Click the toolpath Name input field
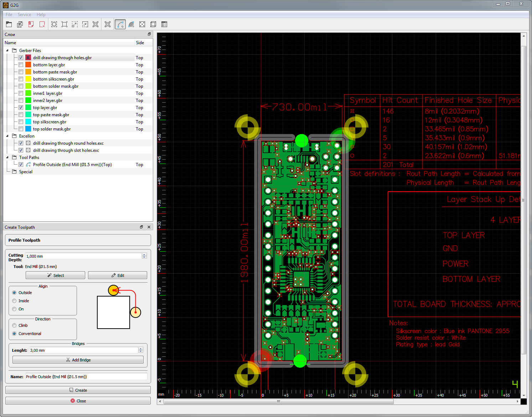The height and width of the screenshot is (417, 532). pyautogui.click(x=86, y=377)
